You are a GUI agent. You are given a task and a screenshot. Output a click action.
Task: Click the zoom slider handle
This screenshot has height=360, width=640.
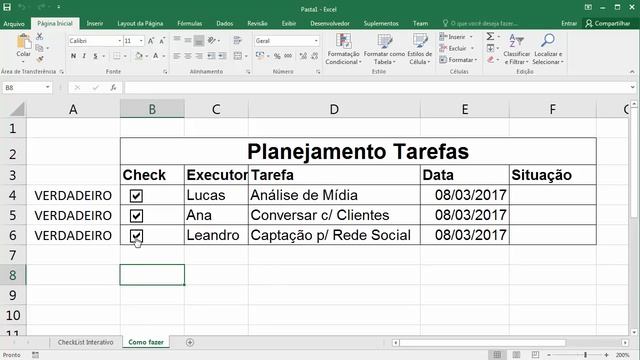coord(585,355)
